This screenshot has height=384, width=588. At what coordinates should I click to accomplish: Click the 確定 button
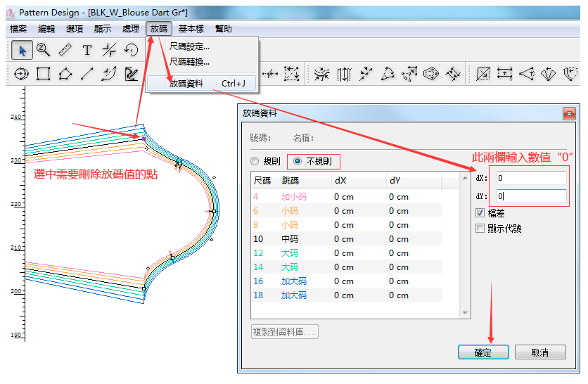click(x=483, y=352)
